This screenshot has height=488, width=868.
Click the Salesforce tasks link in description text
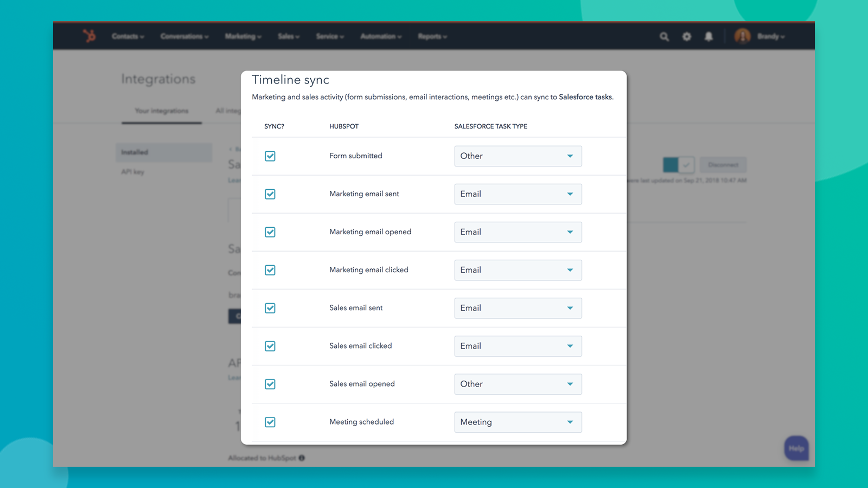585,97
